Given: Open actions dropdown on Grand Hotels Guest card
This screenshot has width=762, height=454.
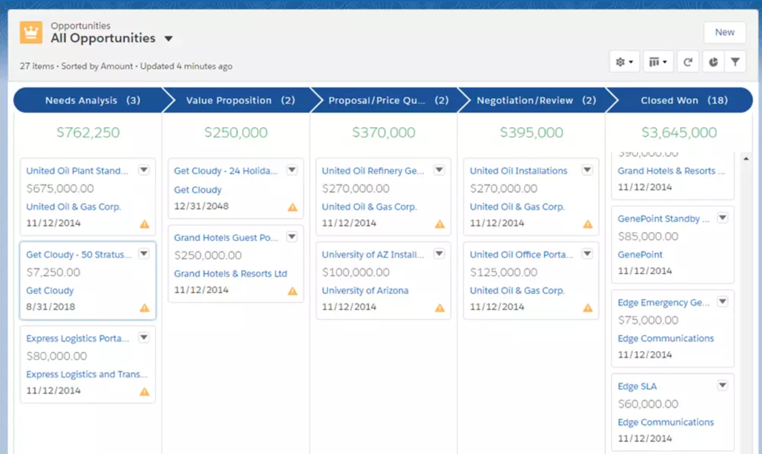Looking at the screenshot, I should [x=292, y=238].
